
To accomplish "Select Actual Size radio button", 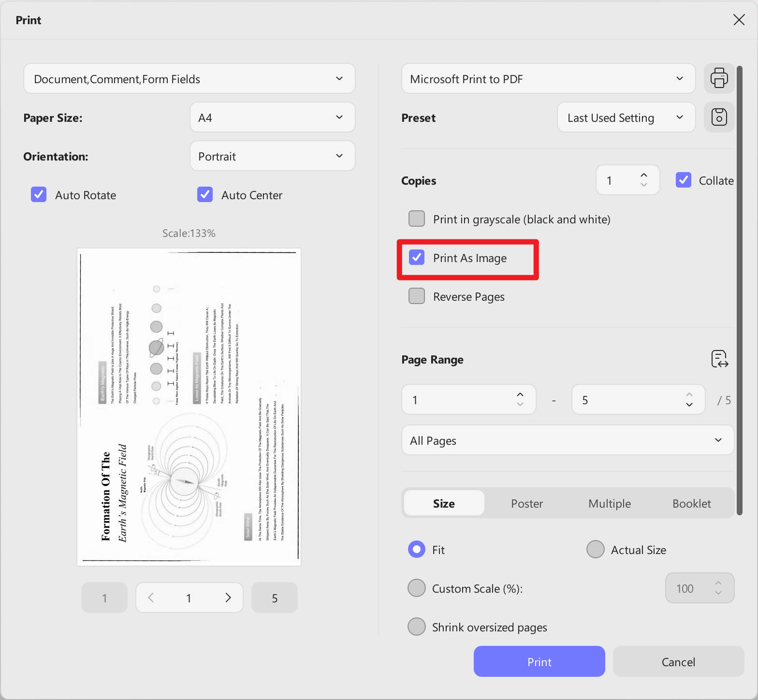I will 595,549.
